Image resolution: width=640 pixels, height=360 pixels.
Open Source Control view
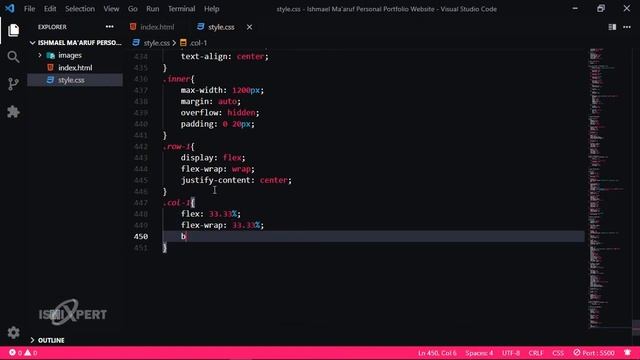(x=13, y=84)
